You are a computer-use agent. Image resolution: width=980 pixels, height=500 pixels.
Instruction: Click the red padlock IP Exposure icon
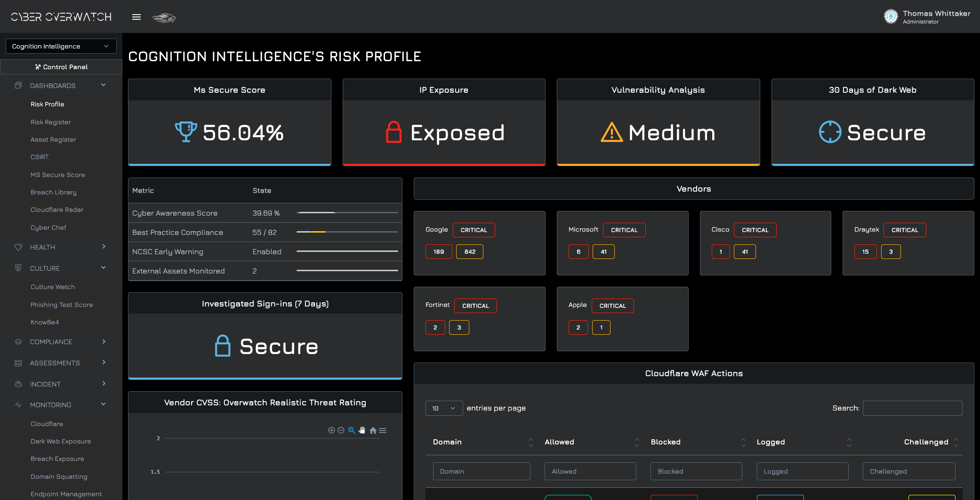(x=394, y=132)
